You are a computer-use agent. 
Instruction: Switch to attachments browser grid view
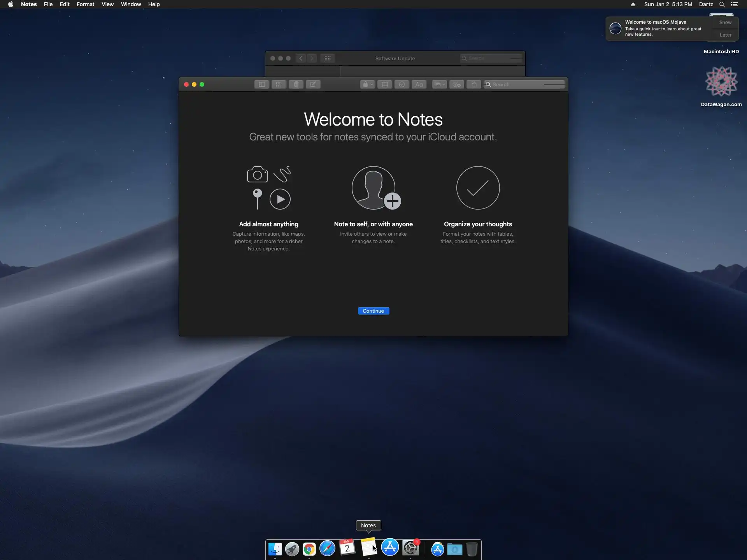click(279, 84)
